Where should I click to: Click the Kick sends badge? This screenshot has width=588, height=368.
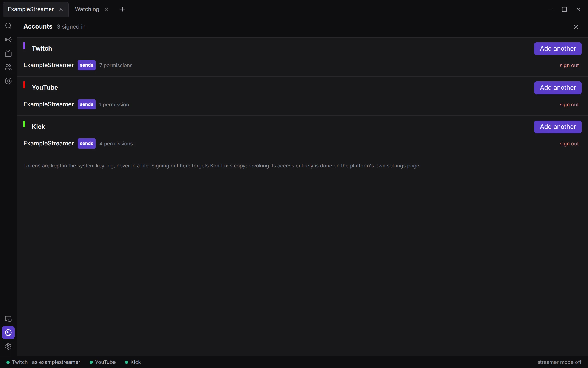(x=87, y=143)
